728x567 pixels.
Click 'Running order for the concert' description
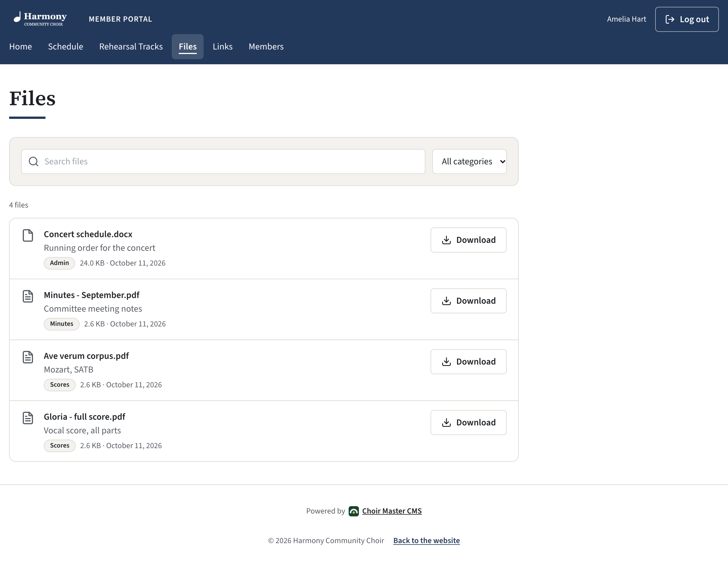(100, 248)
